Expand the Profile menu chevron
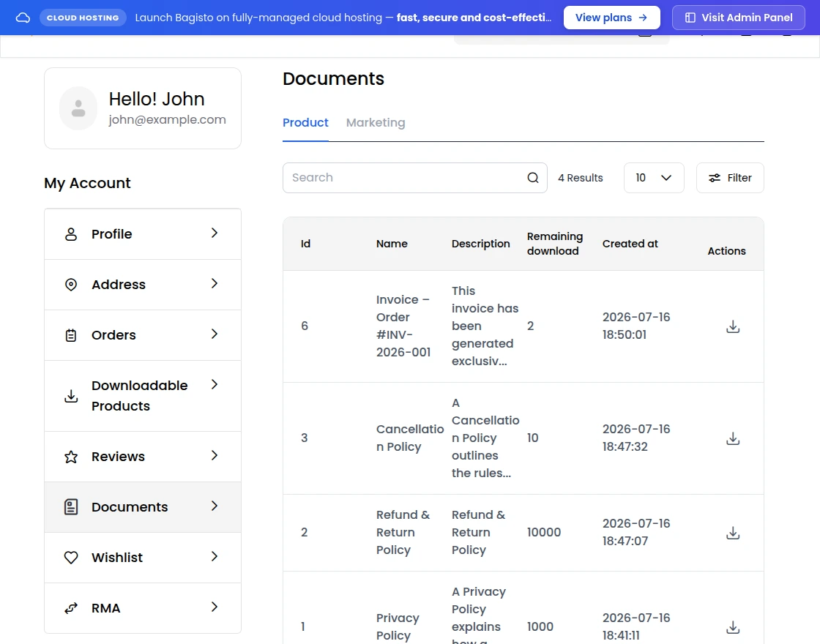 tap(215, 233)
